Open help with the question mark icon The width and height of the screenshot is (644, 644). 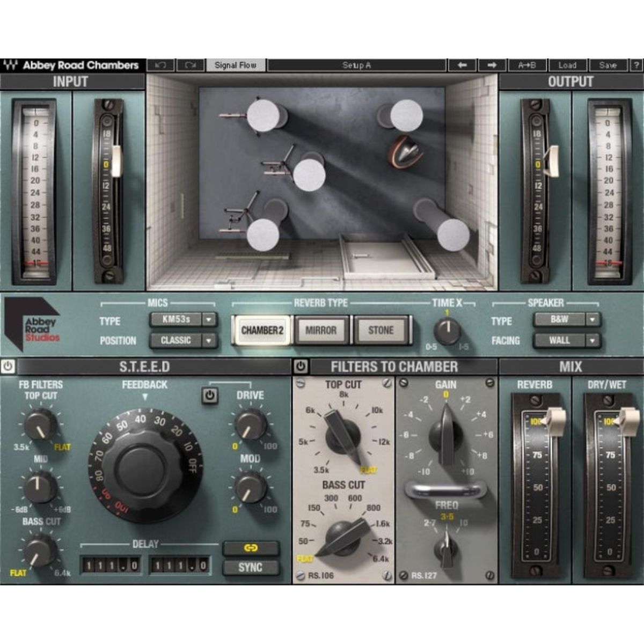point(636,65)
